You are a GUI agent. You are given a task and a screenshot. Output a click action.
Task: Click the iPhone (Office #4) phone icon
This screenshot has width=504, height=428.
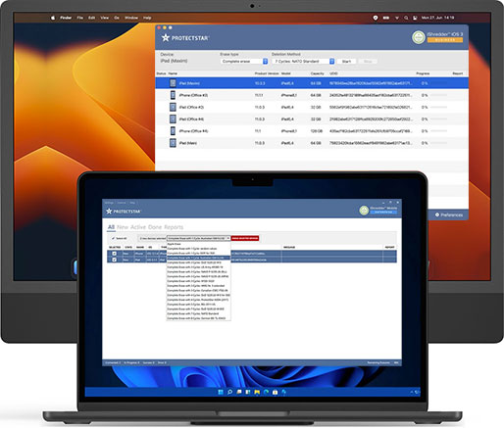pos(173,131)
